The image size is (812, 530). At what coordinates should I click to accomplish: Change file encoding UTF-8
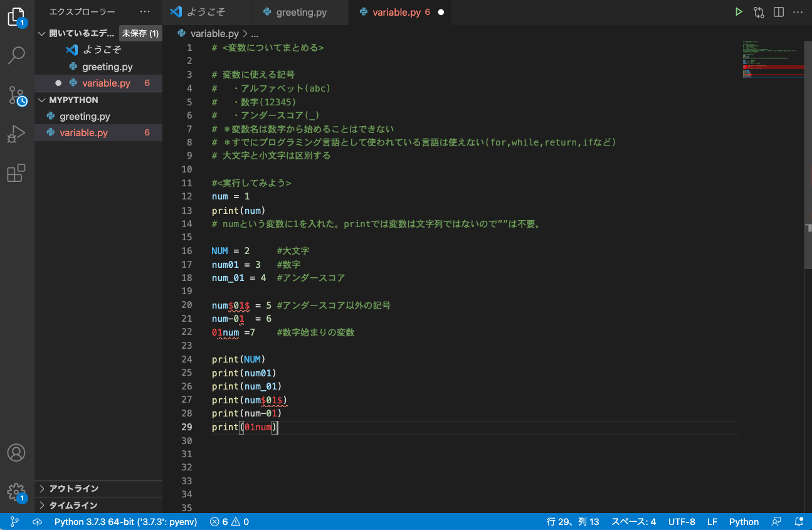[x=682, y=522]
